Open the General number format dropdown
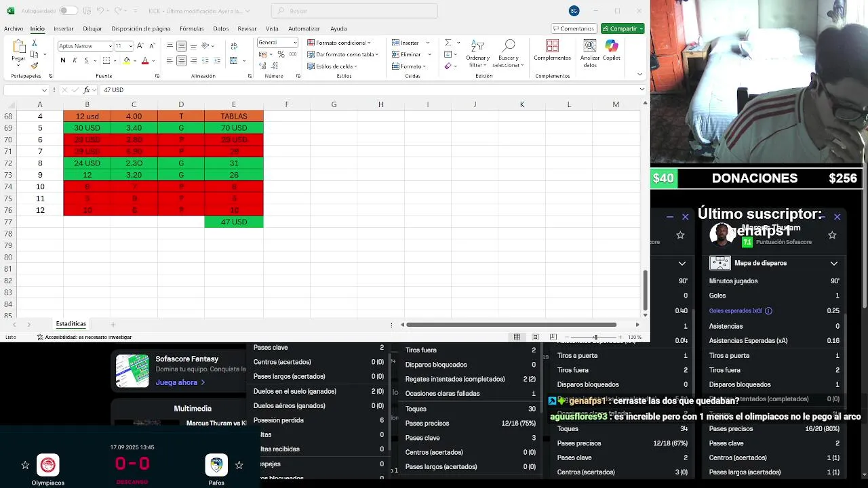Screen dimensions: 868x488 (294, 42)
